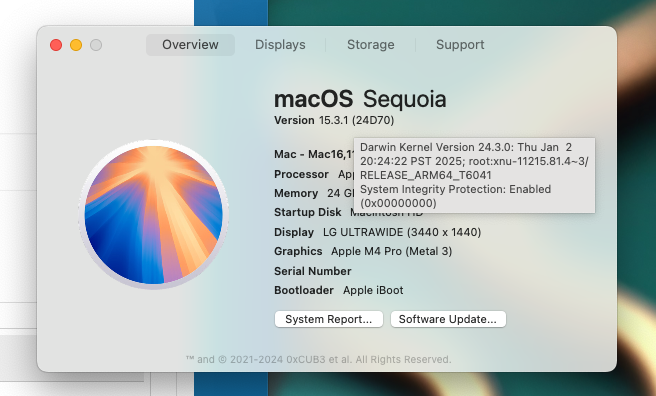Switch to the Overview tab
The width and height of the screenshot is (656, 396).
click(x=190, y=45)
